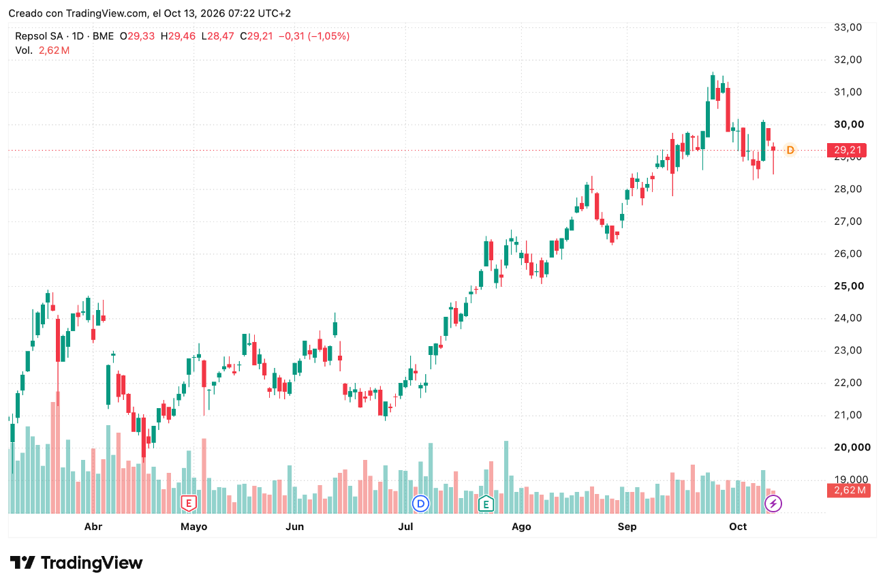Click the blue dividend D marker near Jul
The image size is (885, 588).
(x=421, y=504)
